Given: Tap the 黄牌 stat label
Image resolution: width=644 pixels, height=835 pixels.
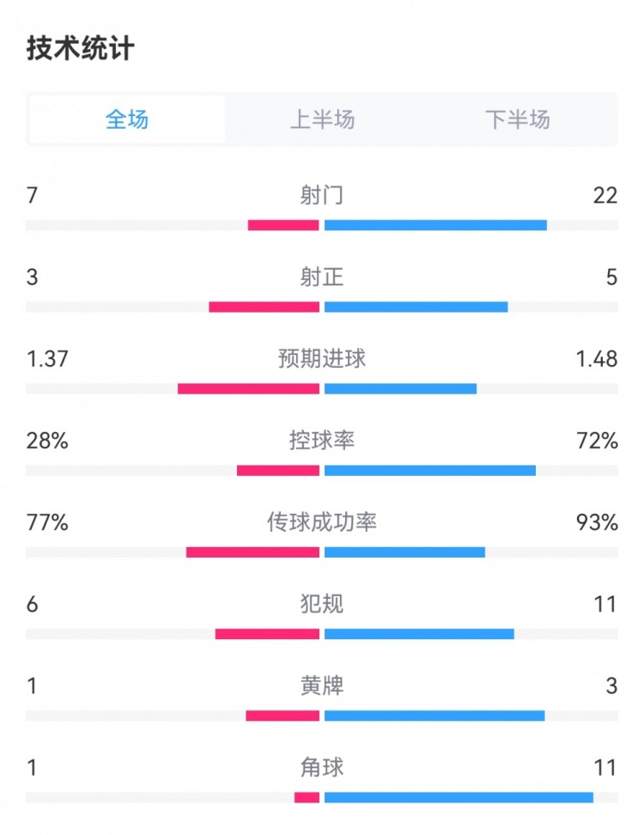Looking at the screenshot, I should tap(322, 686).
